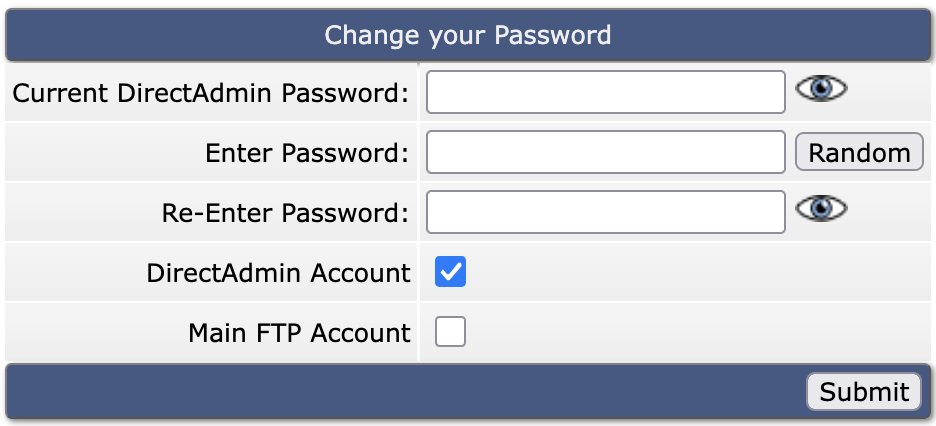Click the "Change your Password" header title

[x=467, y=36]
